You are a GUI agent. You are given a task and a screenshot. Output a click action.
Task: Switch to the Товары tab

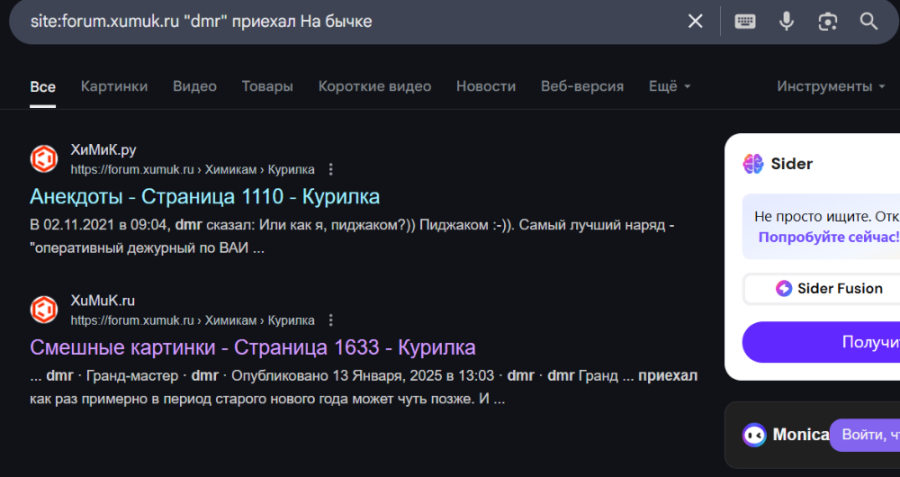(x=267, y=86)
